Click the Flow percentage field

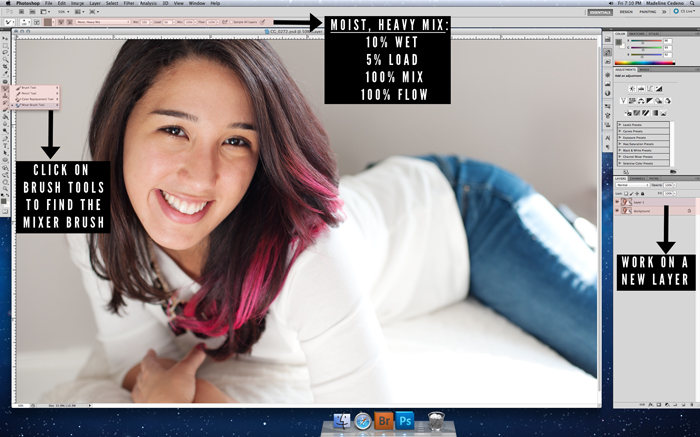[211, 22]
